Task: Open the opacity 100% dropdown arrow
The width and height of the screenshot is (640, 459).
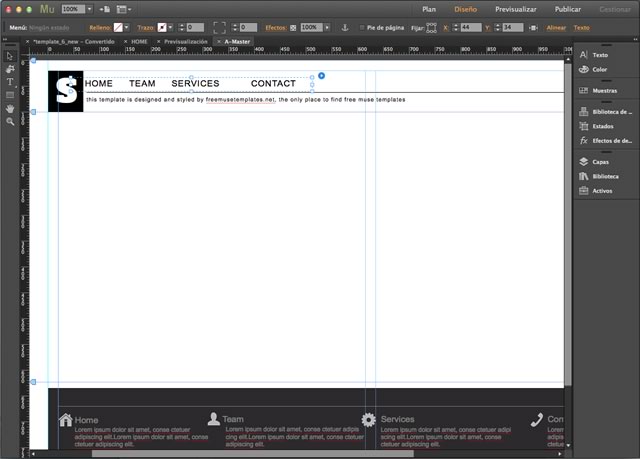Action: click(x=327, y=27)
